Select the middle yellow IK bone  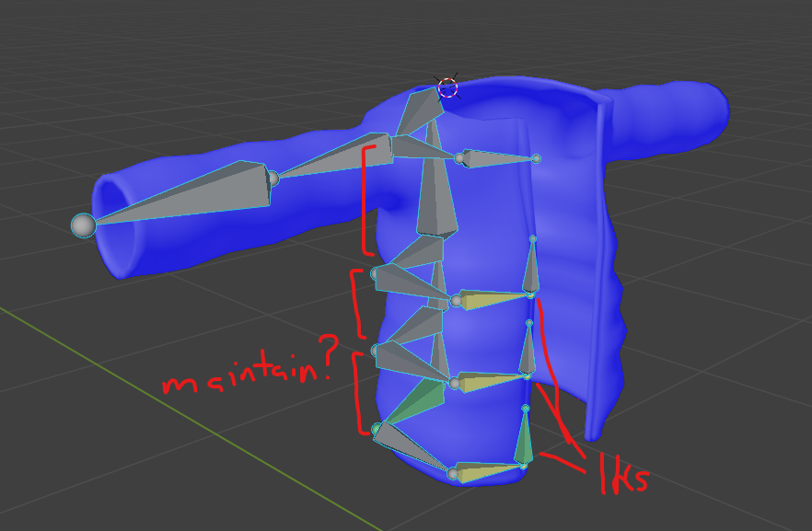tap(490, 381)
